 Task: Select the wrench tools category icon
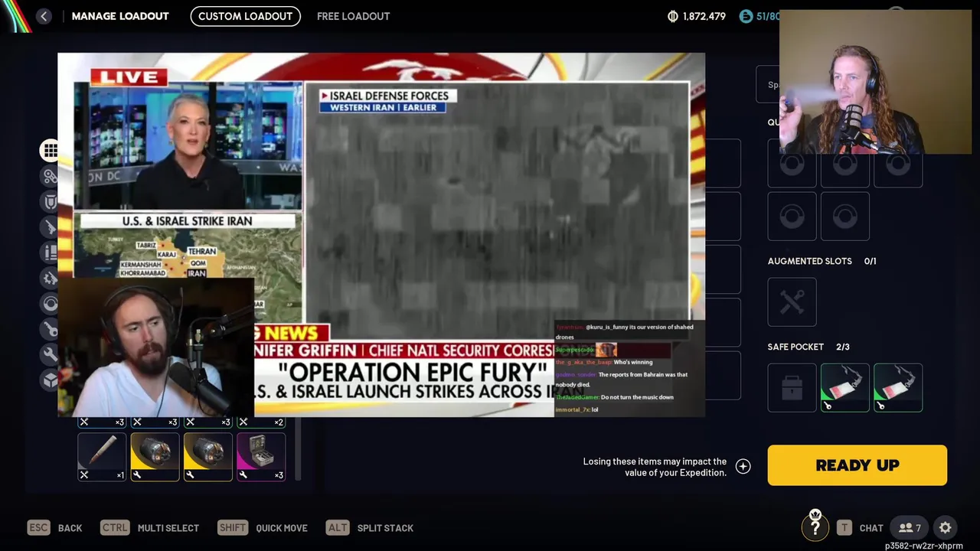point(51,354)
